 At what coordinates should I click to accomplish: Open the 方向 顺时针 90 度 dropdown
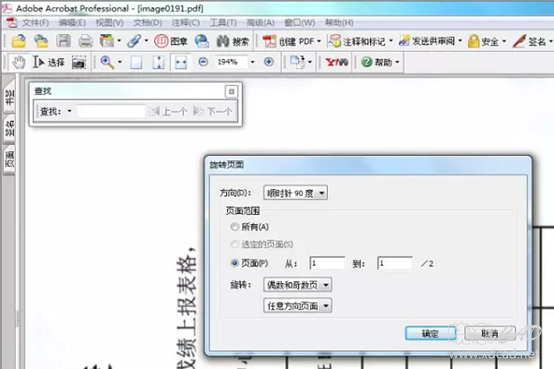tap(295, 193)
